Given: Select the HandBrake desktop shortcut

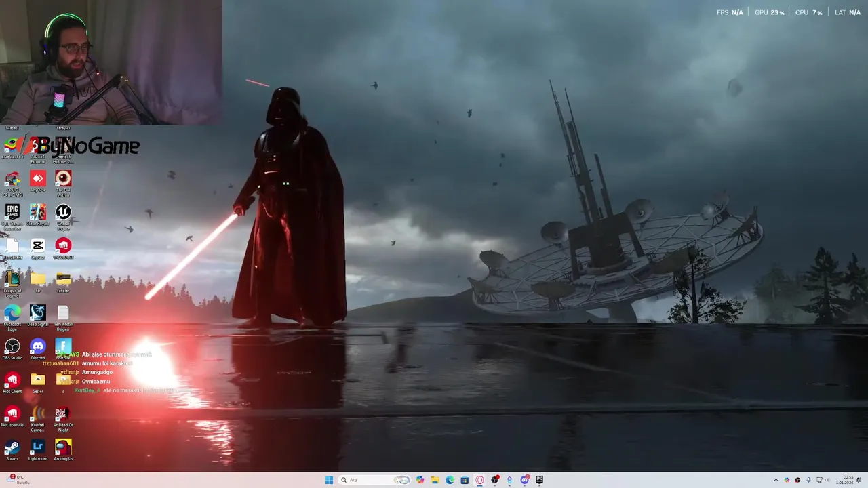Looking at the screenshot, I should [12, 249].
